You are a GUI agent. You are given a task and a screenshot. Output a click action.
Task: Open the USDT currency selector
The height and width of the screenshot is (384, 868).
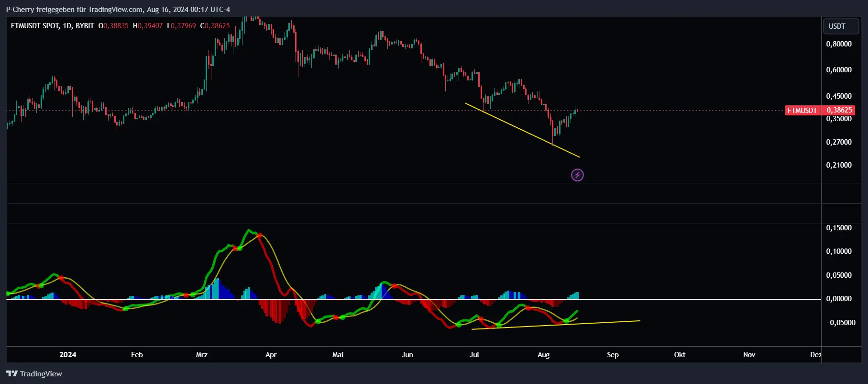coord(841,26)
